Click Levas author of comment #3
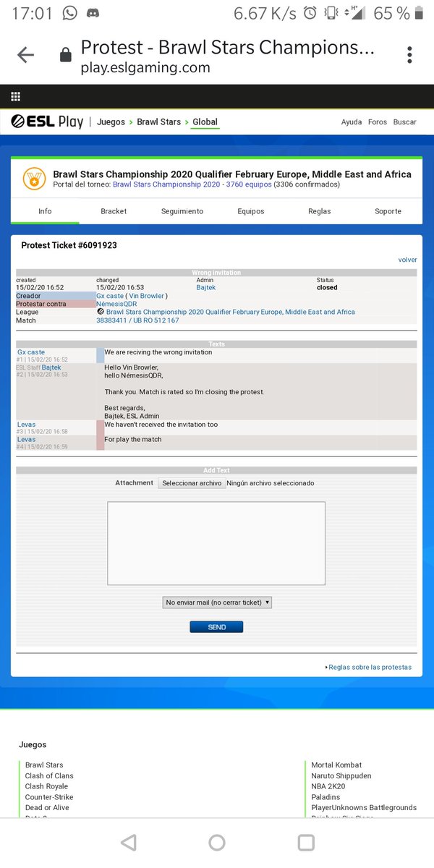The image size is (434, 868). pos(27,425)
